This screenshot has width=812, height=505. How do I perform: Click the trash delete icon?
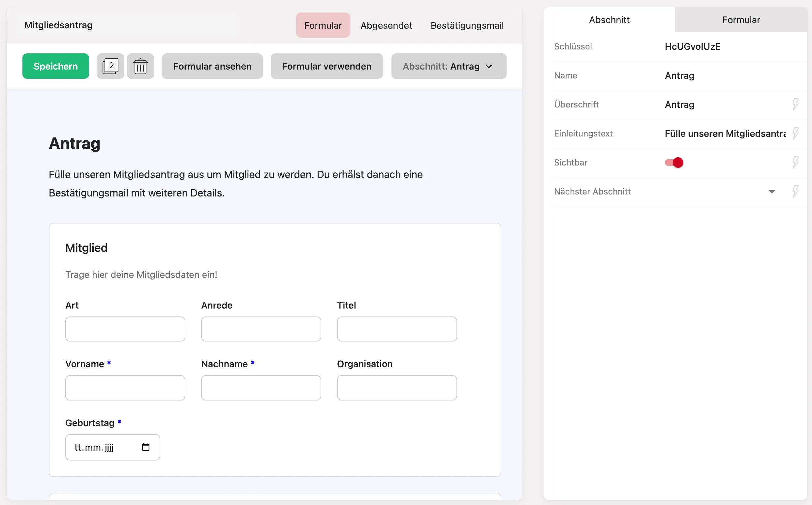pos(141,66)
